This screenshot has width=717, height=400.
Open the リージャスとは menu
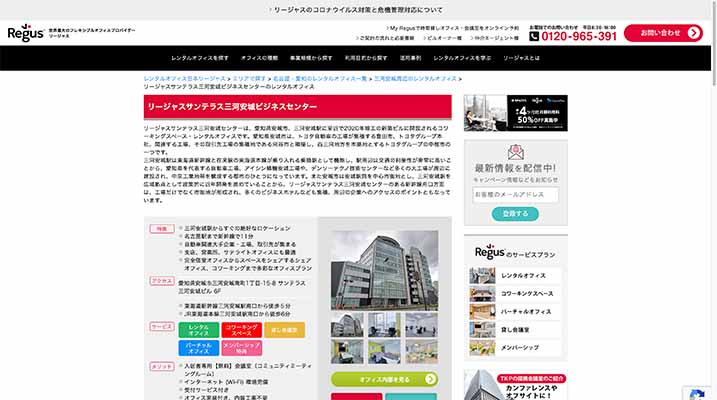coord(521,58)
